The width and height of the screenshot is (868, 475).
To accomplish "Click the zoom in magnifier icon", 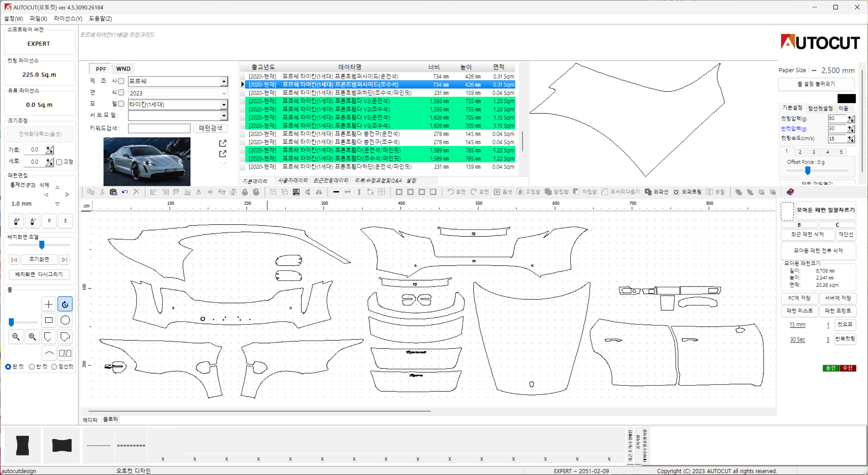I will (x=32, y=337).
